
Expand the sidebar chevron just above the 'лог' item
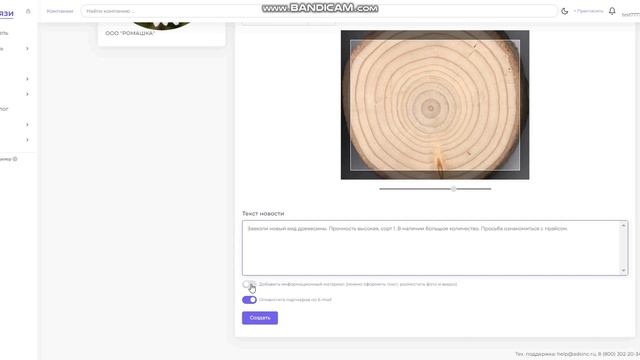coord(27,94)
